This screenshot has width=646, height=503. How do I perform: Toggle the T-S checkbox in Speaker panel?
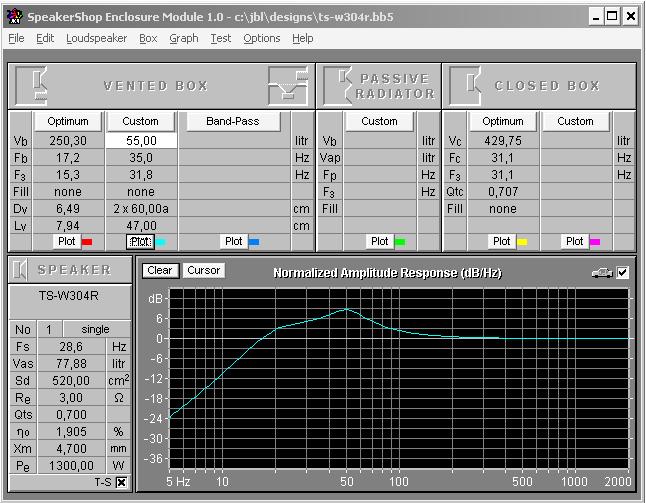tap(122, 483)
